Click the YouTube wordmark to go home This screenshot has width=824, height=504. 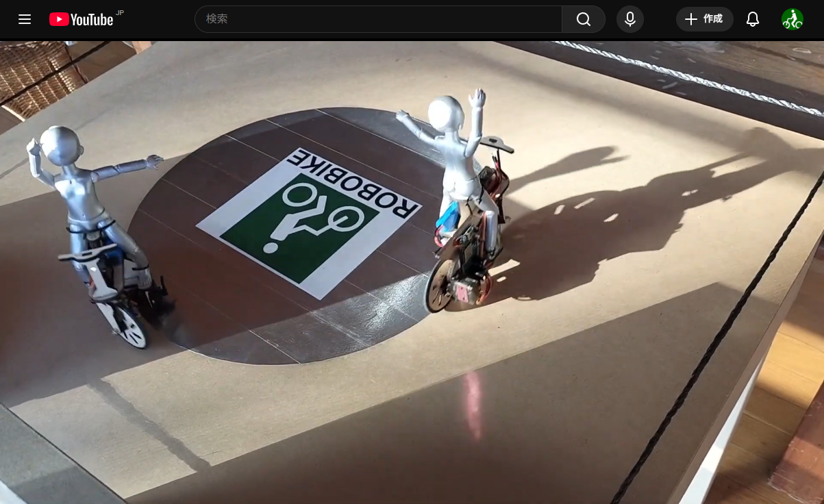coord(92,20)
